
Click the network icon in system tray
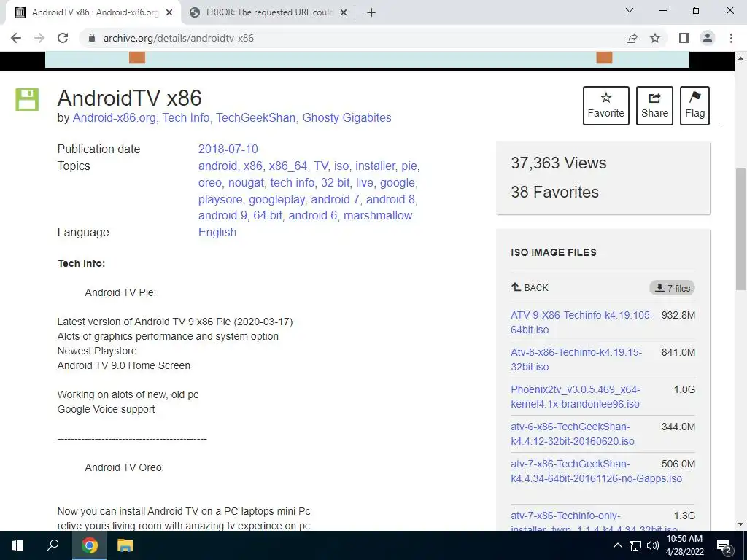point(635,545)
